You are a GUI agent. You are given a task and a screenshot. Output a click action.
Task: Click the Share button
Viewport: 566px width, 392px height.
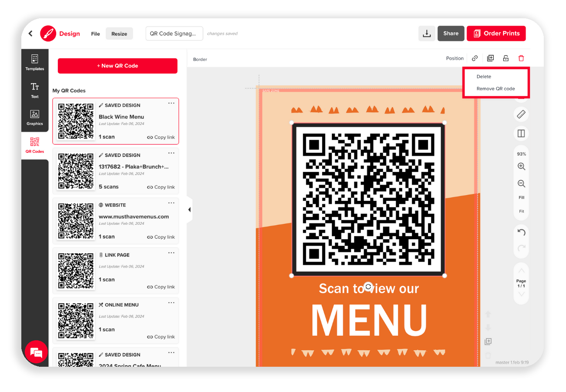tap(451, 34)
